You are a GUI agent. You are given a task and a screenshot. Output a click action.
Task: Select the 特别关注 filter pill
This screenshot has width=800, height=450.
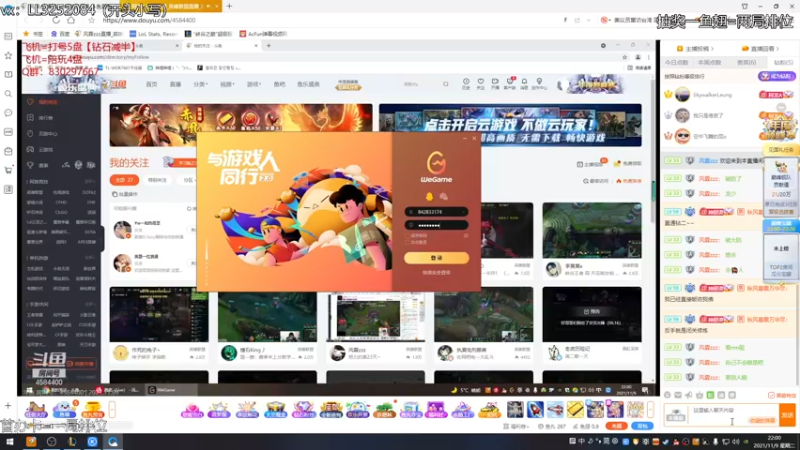coord(157,180)
